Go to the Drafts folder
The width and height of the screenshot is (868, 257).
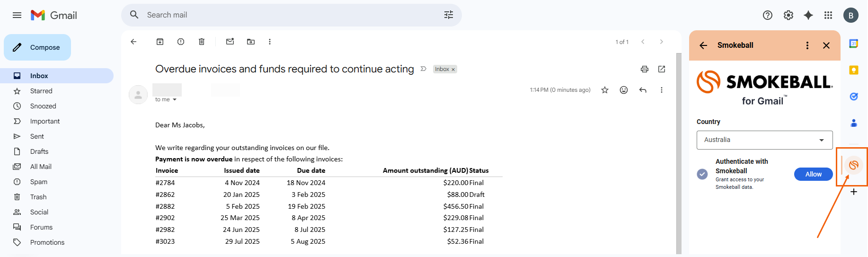(39, 151)
